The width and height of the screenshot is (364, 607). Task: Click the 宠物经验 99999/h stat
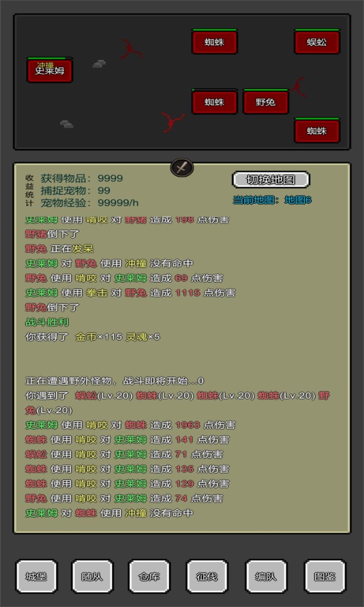[89, 203]
